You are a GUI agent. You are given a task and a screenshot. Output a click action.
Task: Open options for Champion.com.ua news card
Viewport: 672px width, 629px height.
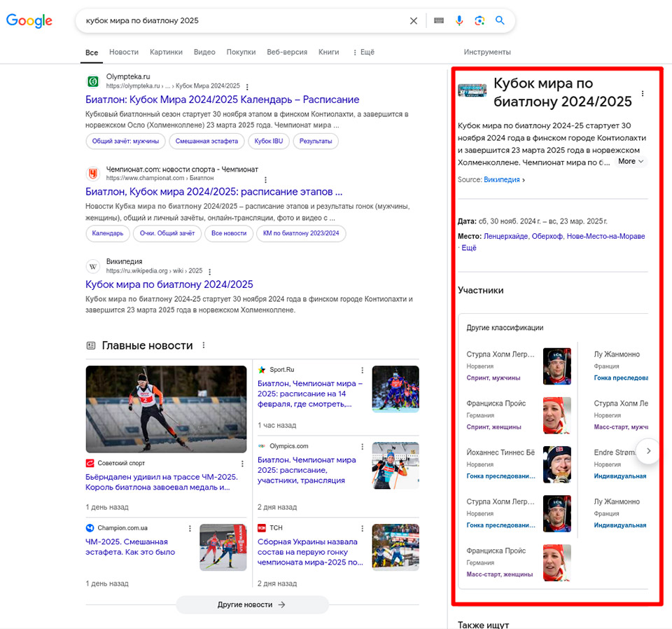click(190, 529)
